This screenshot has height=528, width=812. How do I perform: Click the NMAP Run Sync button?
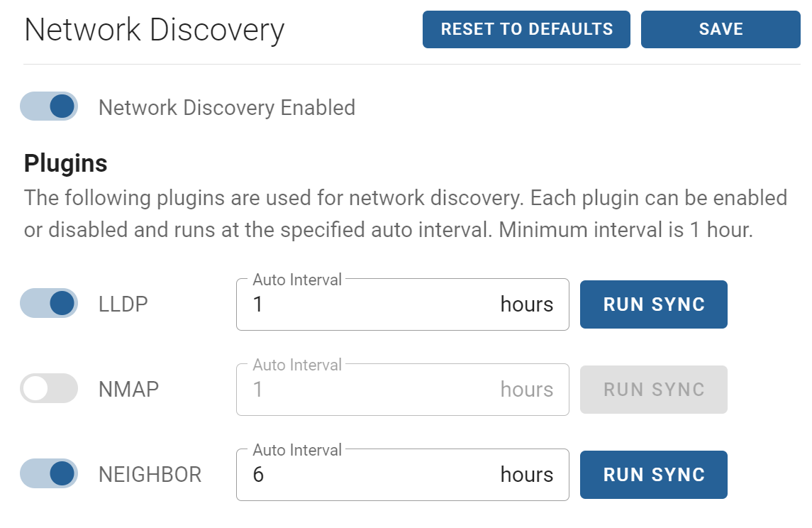click(x=654, y=390)
